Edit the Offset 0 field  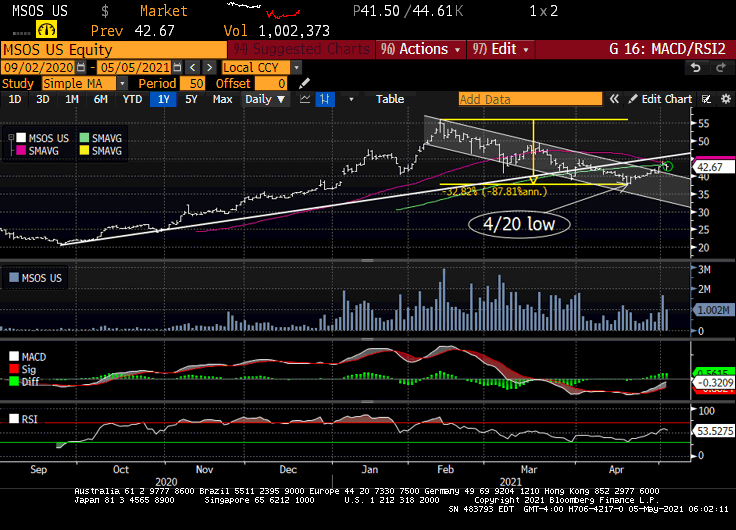271,84
